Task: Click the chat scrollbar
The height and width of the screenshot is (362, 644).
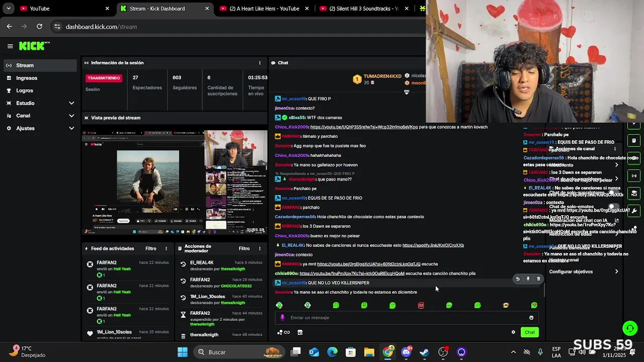Action: pos(544,290)
